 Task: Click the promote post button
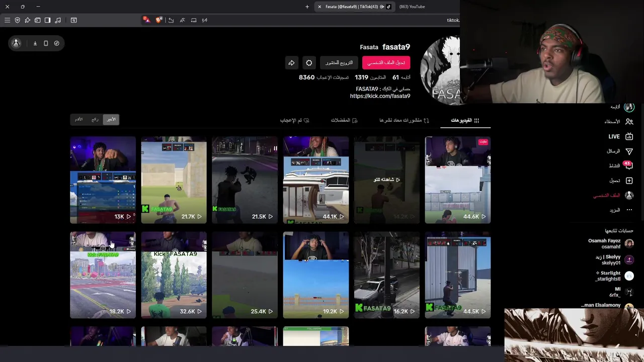click(339, 63)
